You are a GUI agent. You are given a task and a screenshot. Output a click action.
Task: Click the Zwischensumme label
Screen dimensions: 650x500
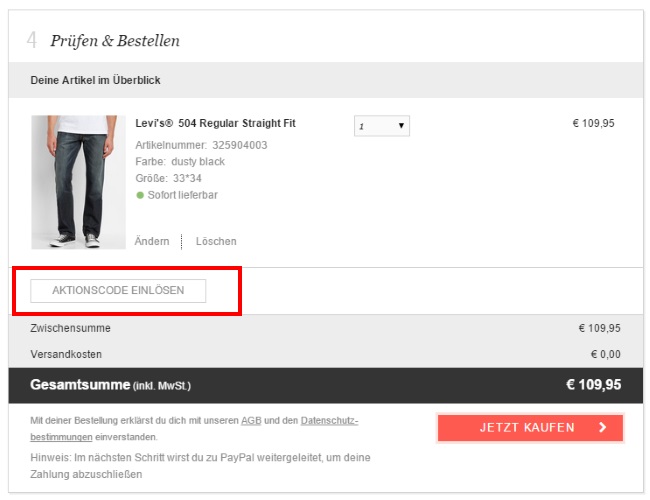tap(70, 328)
